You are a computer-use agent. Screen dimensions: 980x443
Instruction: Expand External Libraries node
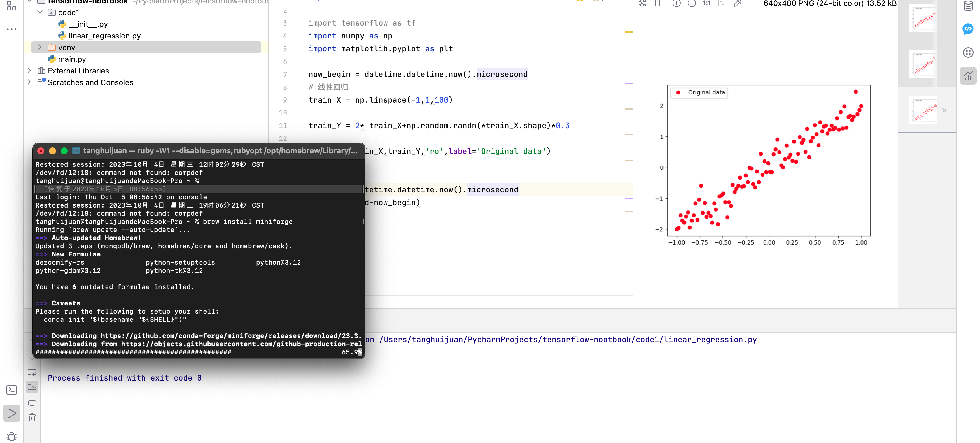click(x=29, y=71)
